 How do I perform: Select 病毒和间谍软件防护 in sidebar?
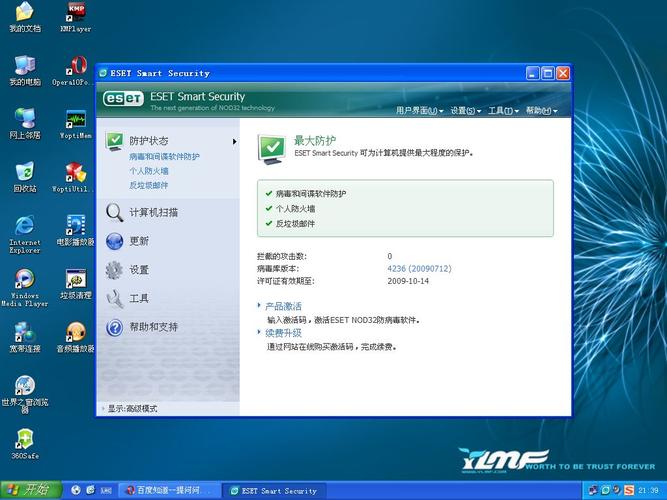164,157
